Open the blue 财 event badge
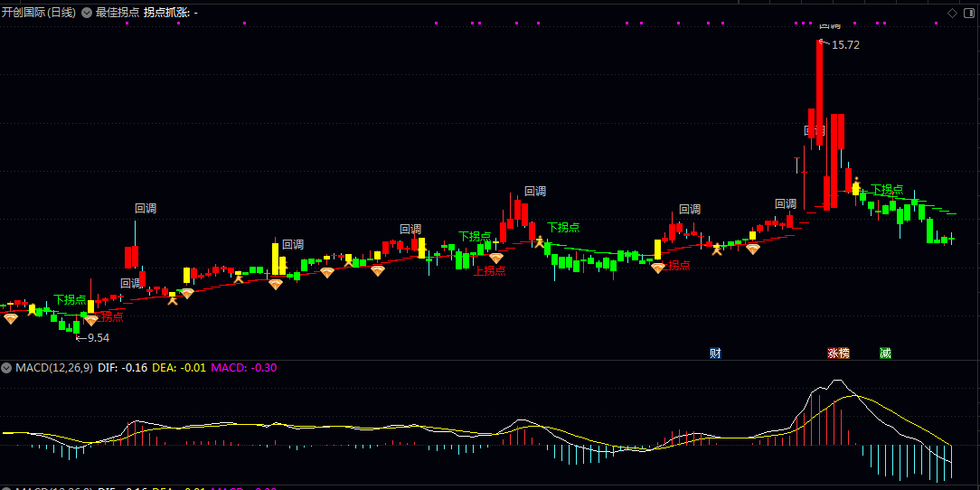The height and width of the screenshot is (490, 980). [x=716, y=353]
